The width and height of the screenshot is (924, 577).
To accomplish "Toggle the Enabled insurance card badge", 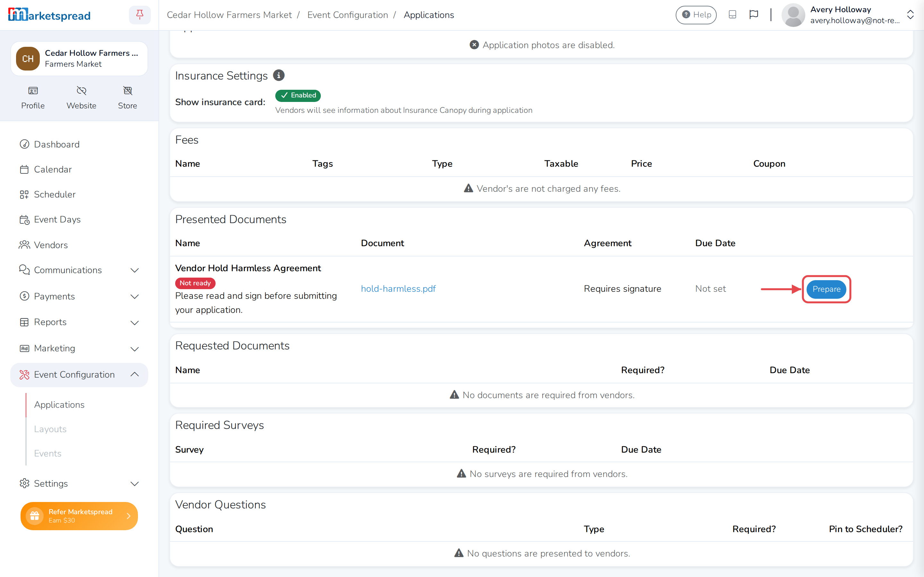I will [298, 96].
